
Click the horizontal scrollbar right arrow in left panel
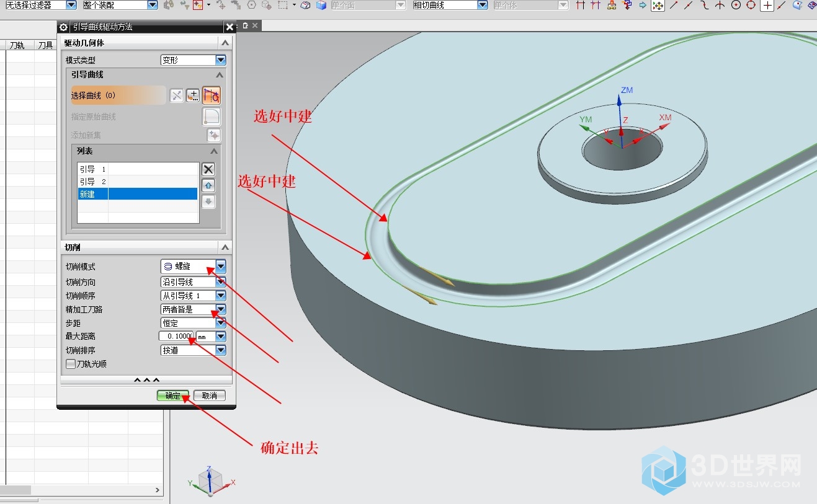[157, 490]
